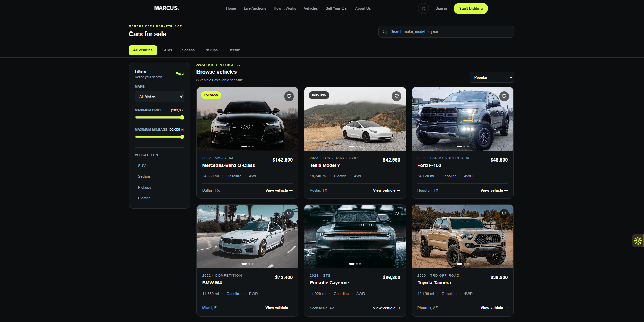Click the Maximum Mileage slider handle

click(x=182, y=137)
